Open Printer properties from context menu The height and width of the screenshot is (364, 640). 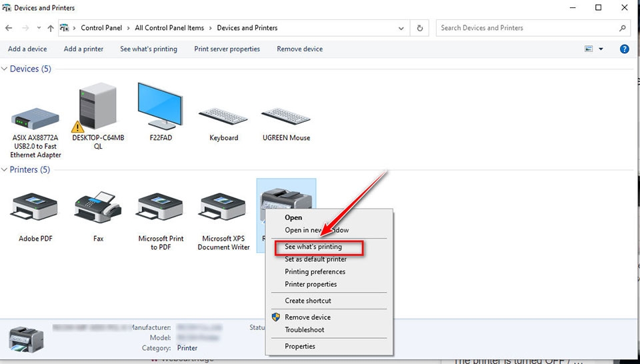click(x=311, y=285)
